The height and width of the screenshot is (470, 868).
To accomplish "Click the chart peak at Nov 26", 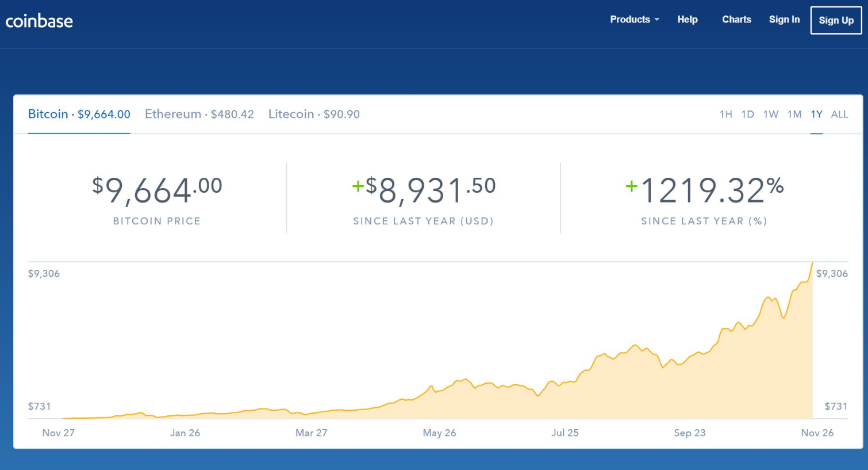I will 812,263.
